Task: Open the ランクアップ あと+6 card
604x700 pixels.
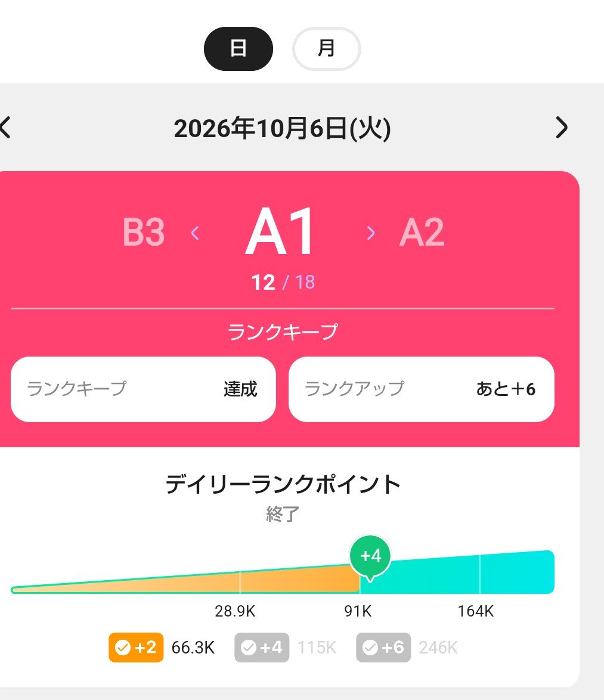Action: [x=422, y=389]
